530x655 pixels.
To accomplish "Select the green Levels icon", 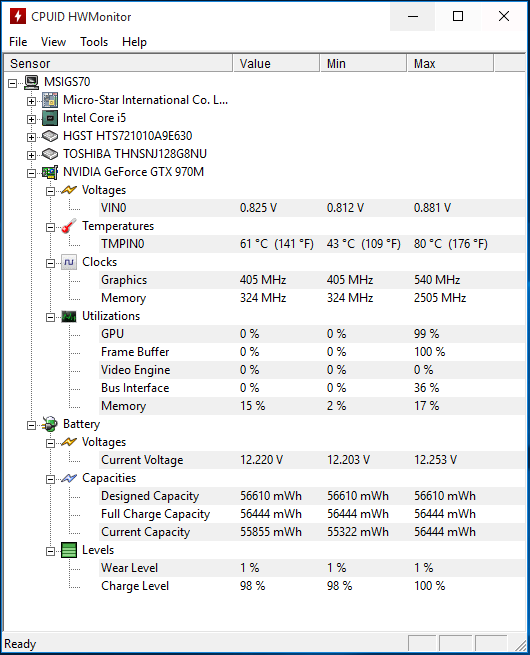I will 69,550.
